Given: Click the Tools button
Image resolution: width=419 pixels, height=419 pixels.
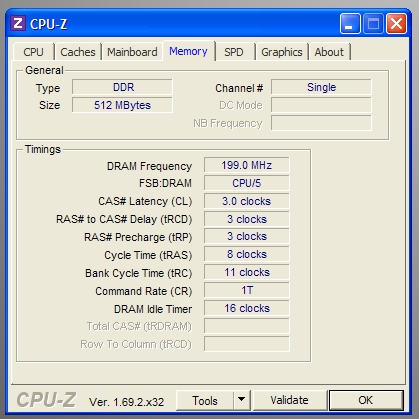Looking at the screenshot, I should pos(205,400).
